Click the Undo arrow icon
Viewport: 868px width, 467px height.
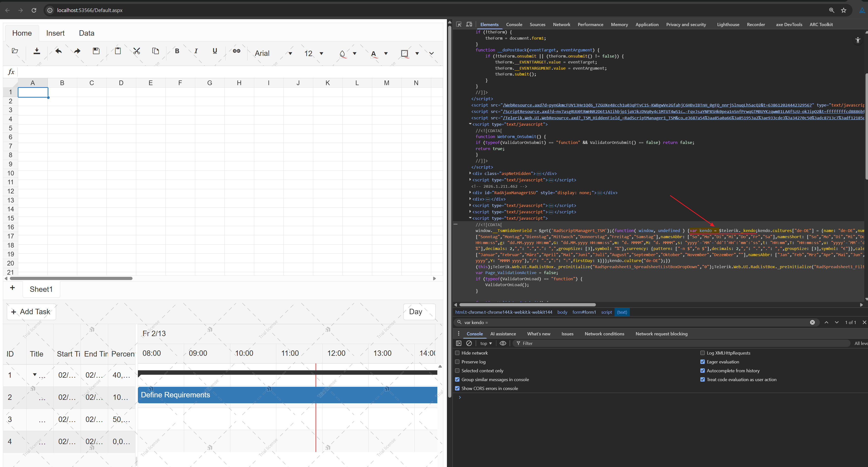click(x=59, y=51)
